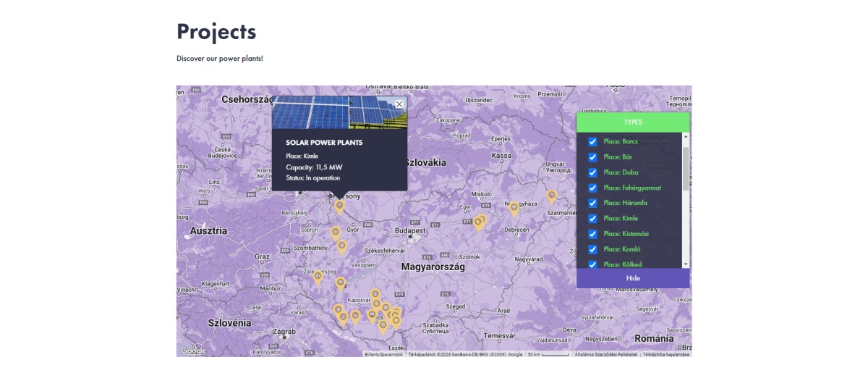Uncheck the Place: Barcs checkbox

point(592,142)
